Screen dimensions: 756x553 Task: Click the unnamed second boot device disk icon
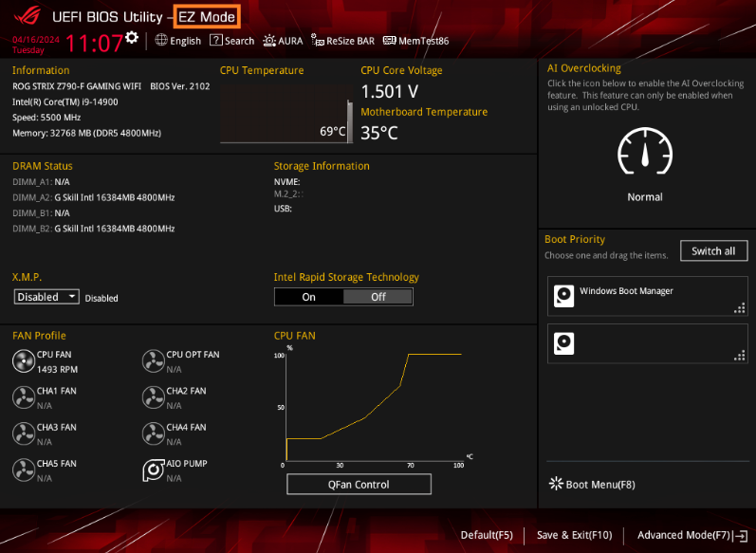pos(563,343)
